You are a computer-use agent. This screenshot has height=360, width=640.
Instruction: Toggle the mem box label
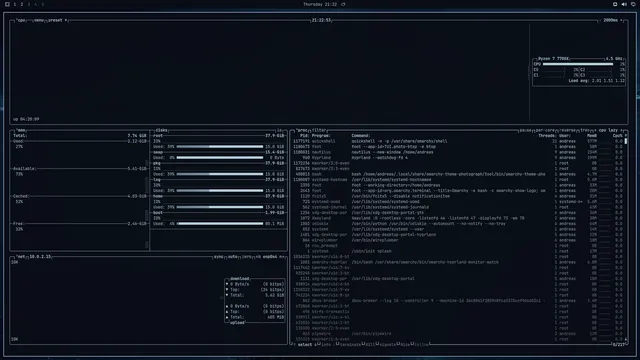[x=21, y=130]
